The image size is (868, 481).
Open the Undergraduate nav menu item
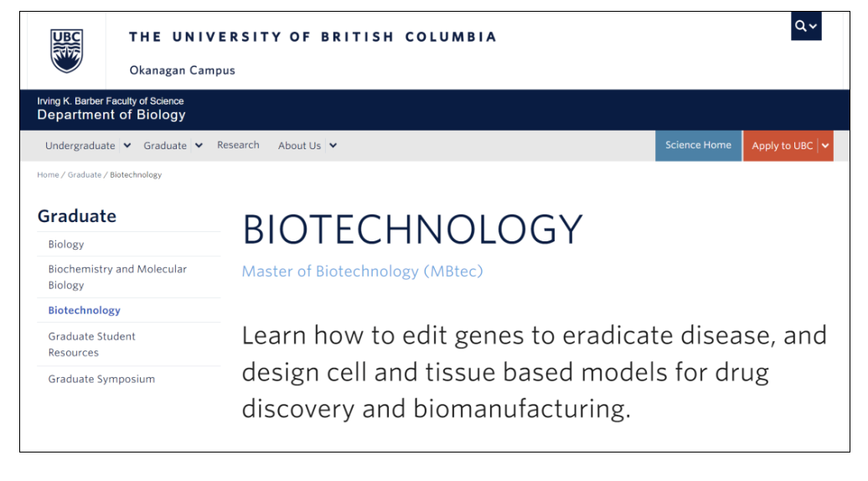point(80,145)
